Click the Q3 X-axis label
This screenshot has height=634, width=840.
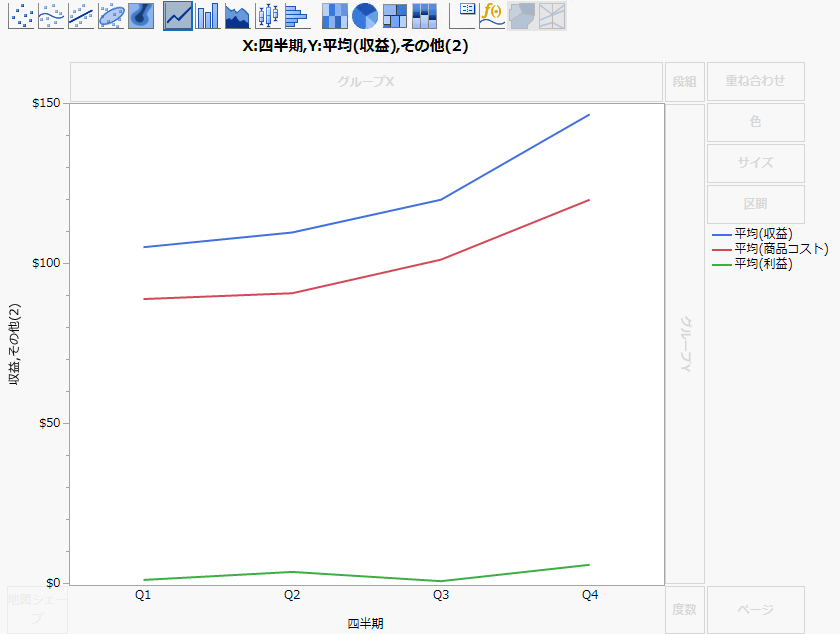(x=441, y=595)
